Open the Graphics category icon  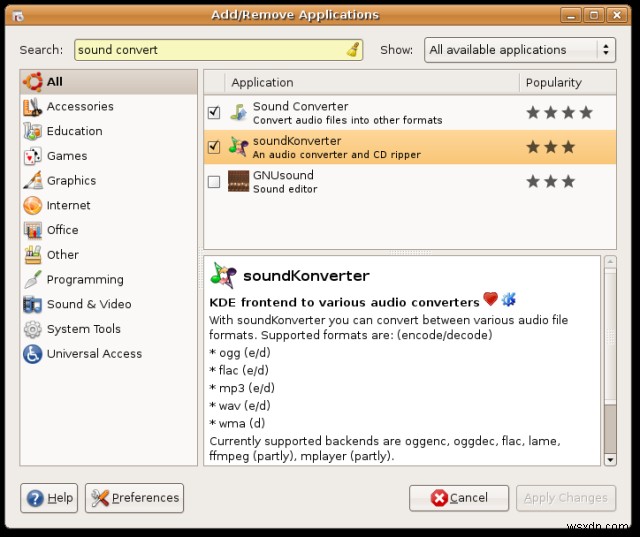(33, 180)
